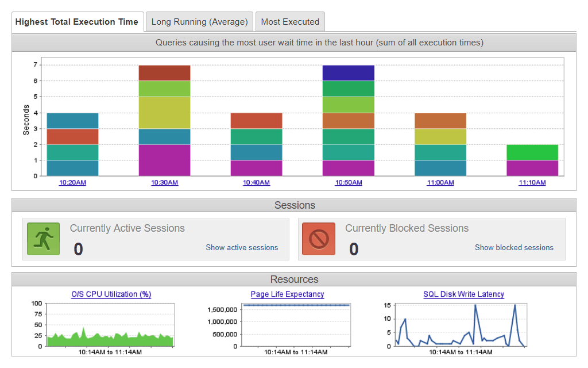Click the red blocked sessions icon
The image size is (588, 368).
319,239
